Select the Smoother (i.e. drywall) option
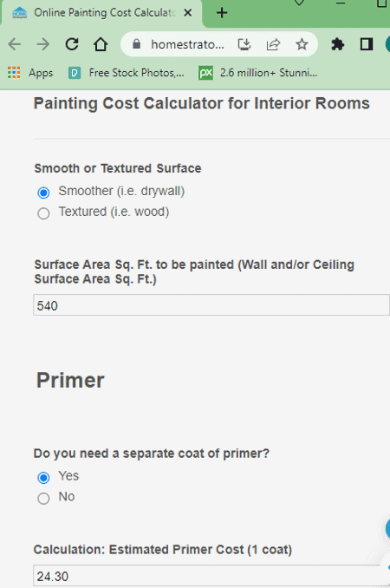This screenshot has width=390, height=588. (x=43, y=193)
